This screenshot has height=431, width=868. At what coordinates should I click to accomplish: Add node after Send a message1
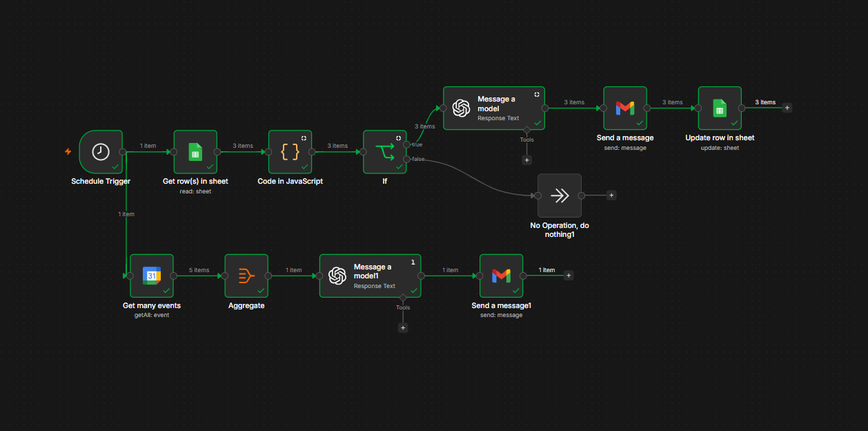[569, 276]
